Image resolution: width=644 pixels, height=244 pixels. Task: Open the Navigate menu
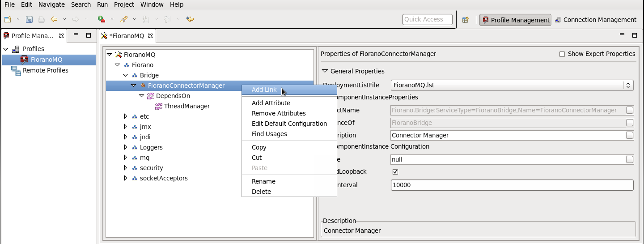51,4
